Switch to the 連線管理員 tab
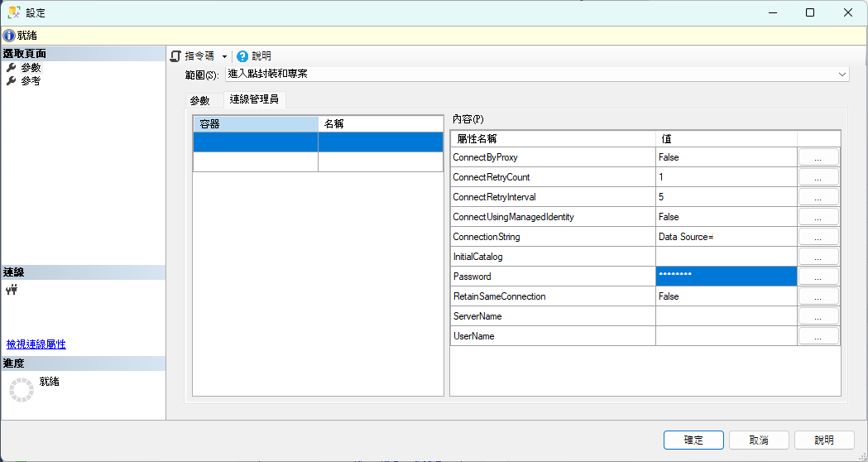Image resolution: width=868 pixels, height=462 pixels. [254, 100]
